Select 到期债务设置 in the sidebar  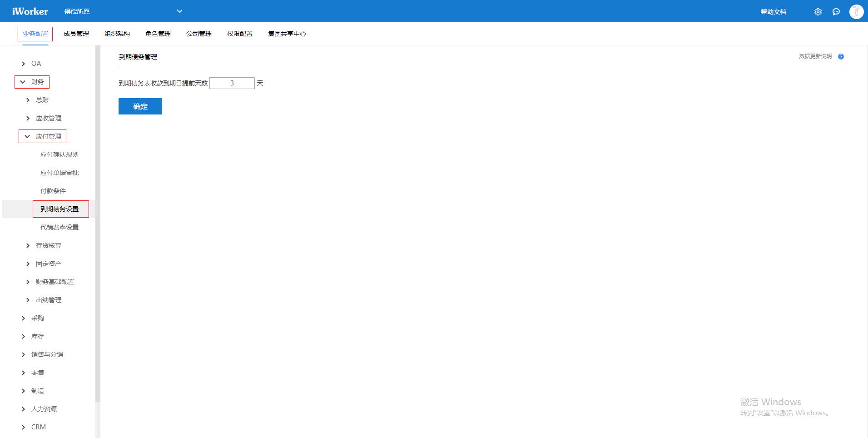pyautogui.click(x=60, y=209)
